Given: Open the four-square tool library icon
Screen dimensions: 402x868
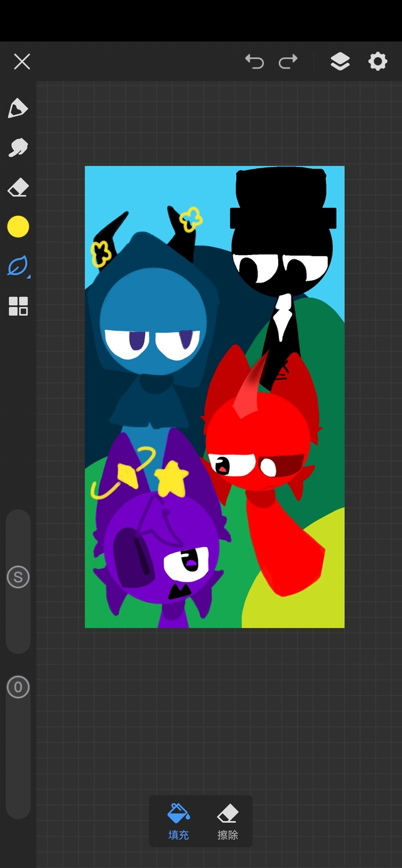Looking at the screenshot, I should pos(18,307).
